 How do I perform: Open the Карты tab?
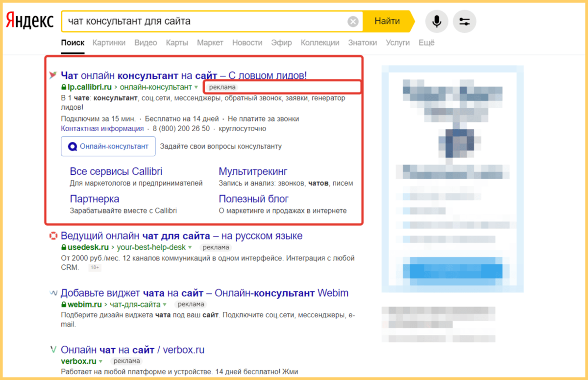click(x=177, y=43)
